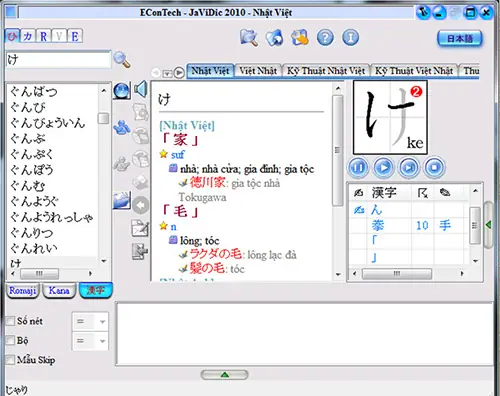Select くんびょういん in the word list
Viewport: 500px width, 396px height.
click(47, 123)
